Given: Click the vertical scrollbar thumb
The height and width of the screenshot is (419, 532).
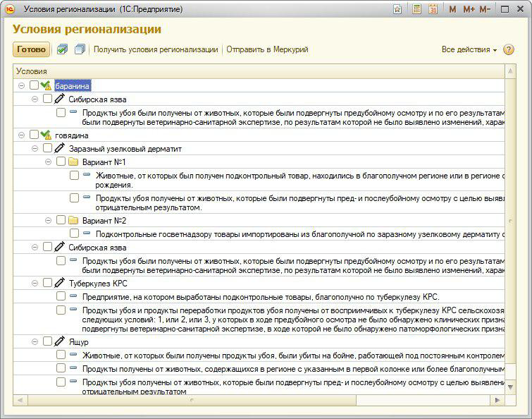Looking at the screenshot, I should coord(510,221).
